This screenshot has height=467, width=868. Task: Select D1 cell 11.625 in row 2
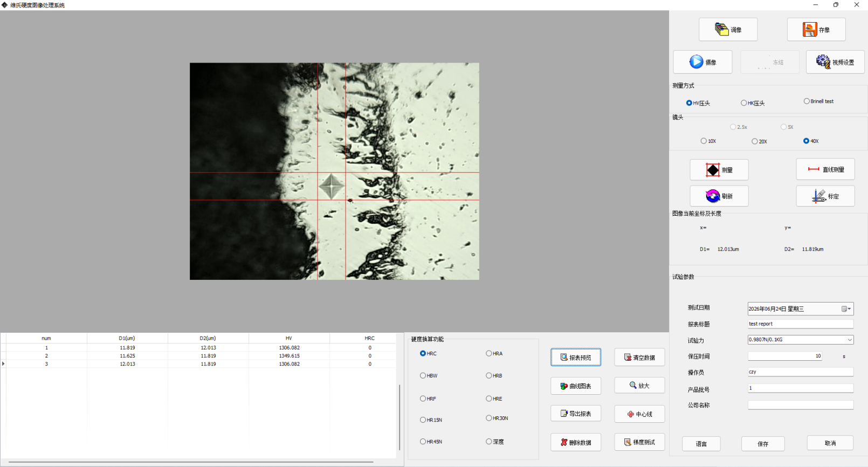tap(127, 356)
